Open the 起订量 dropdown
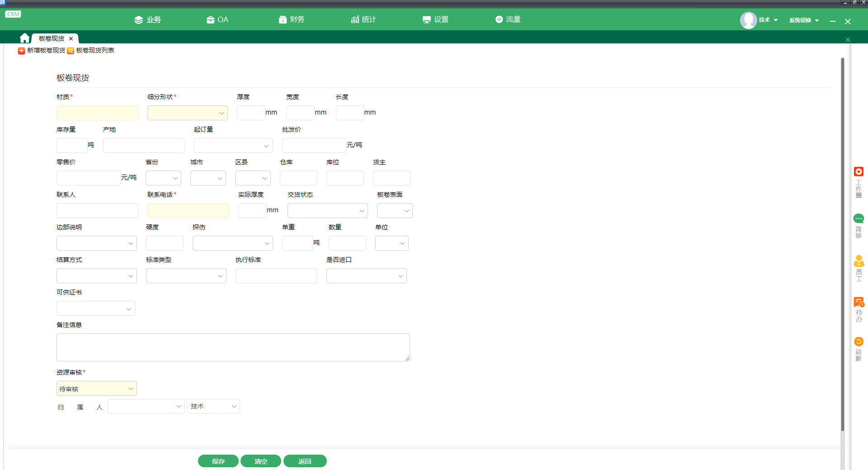Screen dimensions: 868x470 (x=233, y=146)
